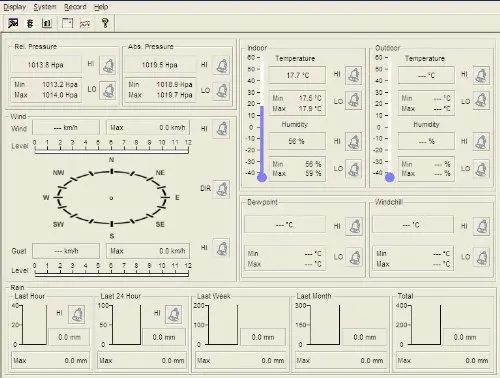This screenshot has width=500, height=378.
Task: Click the first toolbar icon for display view
Action: pyautogui.click(x=13, y=23)
